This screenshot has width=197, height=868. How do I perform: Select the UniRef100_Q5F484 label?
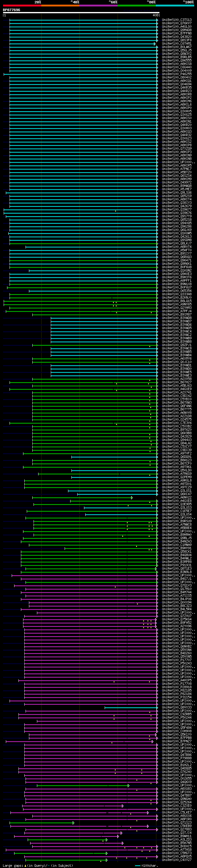pos(177,728)
